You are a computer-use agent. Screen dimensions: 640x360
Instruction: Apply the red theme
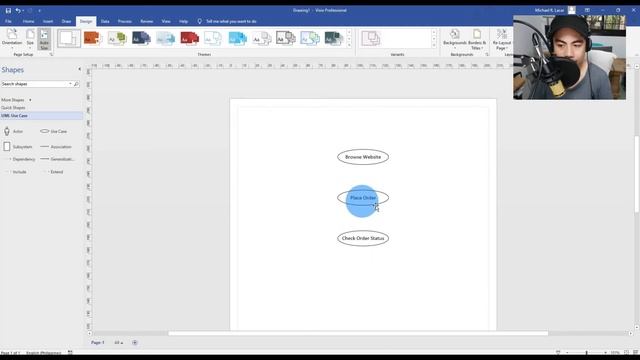pos(189,39)
